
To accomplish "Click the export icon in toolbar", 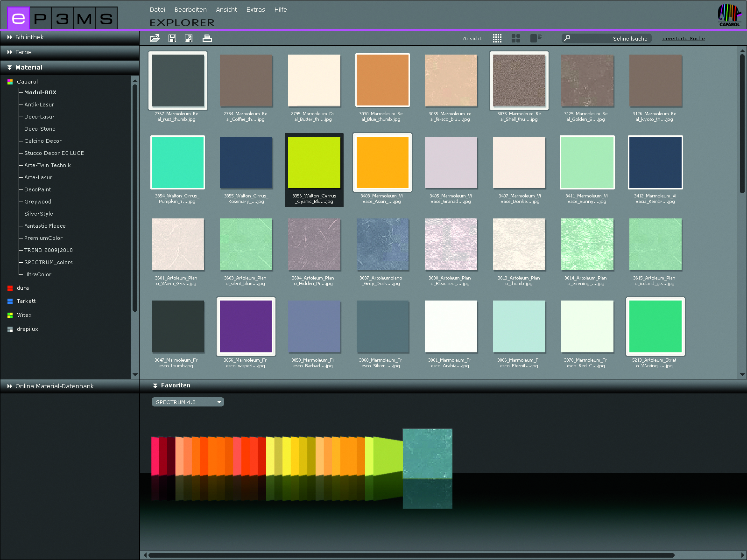I will click(189, 38).
